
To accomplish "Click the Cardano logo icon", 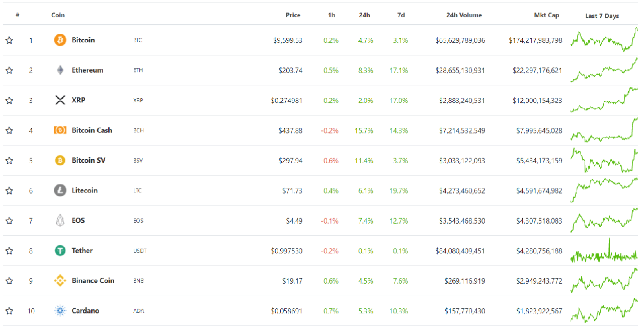I will [60, 311].
